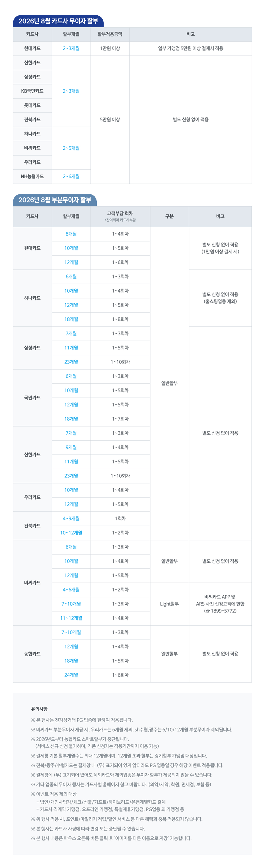Click 국민카드 cell in 부분무이자 table
Screen dimensions: 265x868
pos(32,398)
